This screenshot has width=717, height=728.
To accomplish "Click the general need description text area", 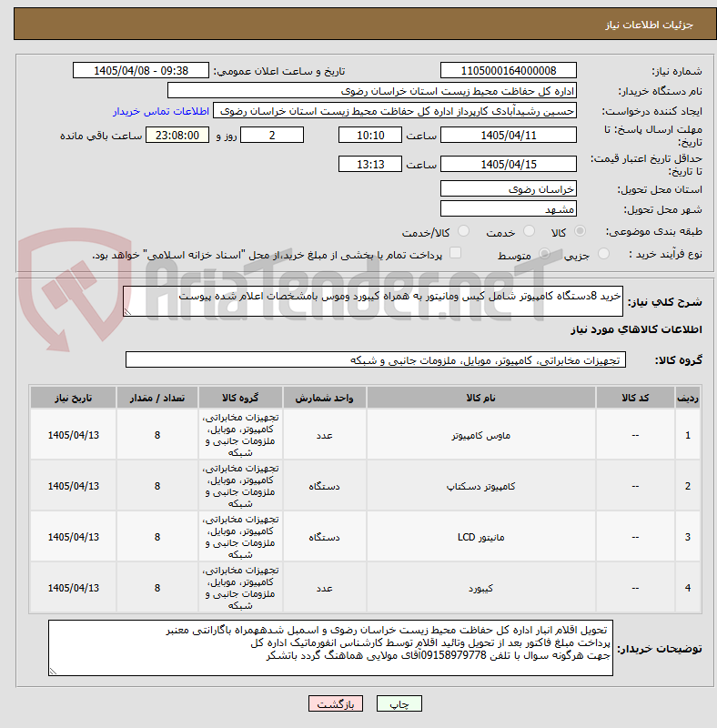I will (x=373, y=301).
